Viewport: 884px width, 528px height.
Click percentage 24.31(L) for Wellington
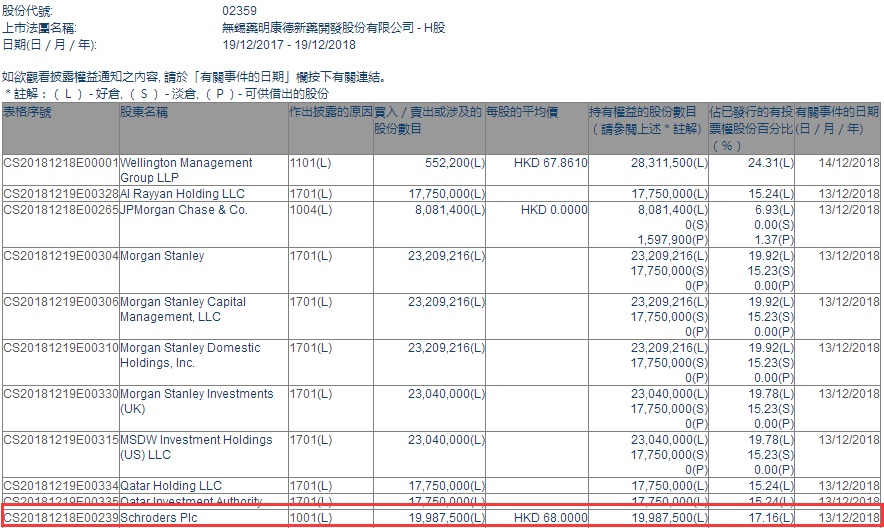[x=771, y=163]
